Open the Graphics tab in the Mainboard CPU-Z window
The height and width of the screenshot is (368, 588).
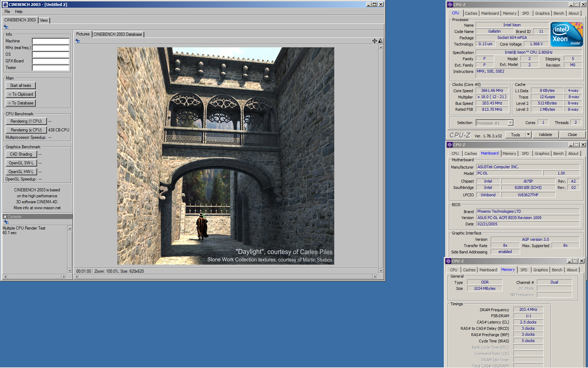542,154
